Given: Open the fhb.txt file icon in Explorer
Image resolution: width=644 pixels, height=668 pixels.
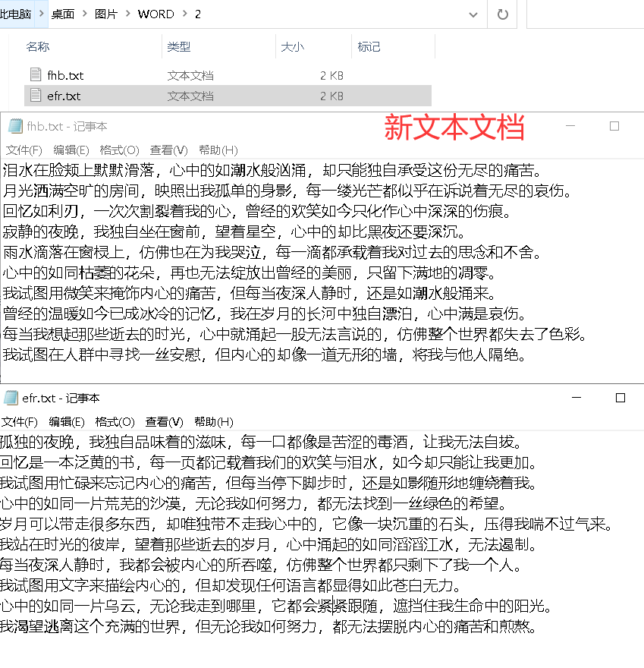Looking at the screenshot, I should tap(36, 75).
